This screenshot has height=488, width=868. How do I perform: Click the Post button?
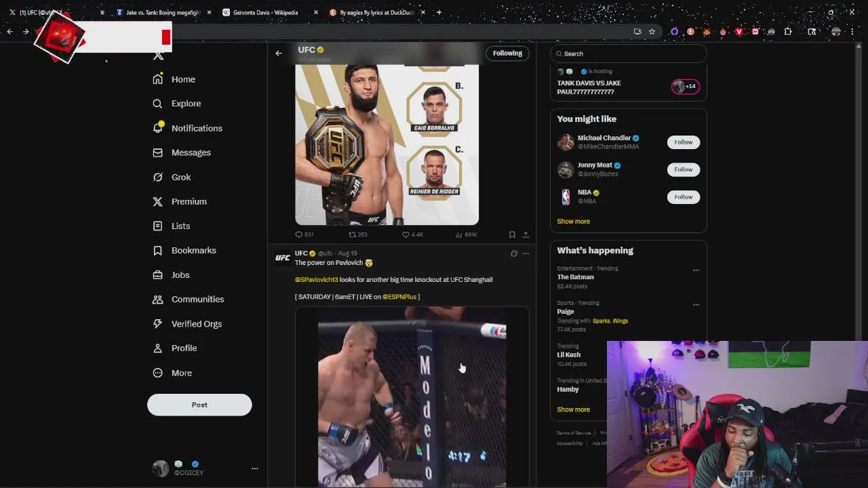coord(199,405)
